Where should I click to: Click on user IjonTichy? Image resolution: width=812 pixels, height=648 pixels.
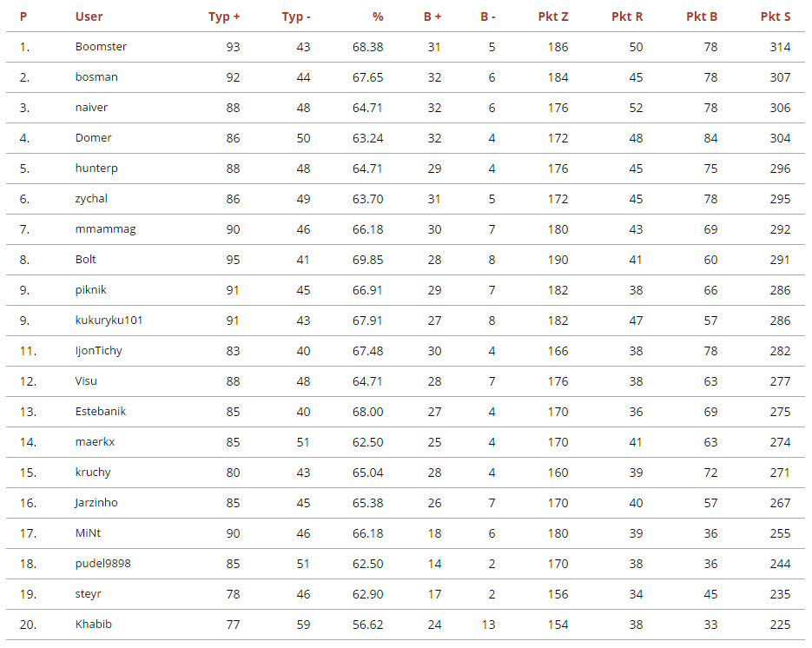[98, 351]
